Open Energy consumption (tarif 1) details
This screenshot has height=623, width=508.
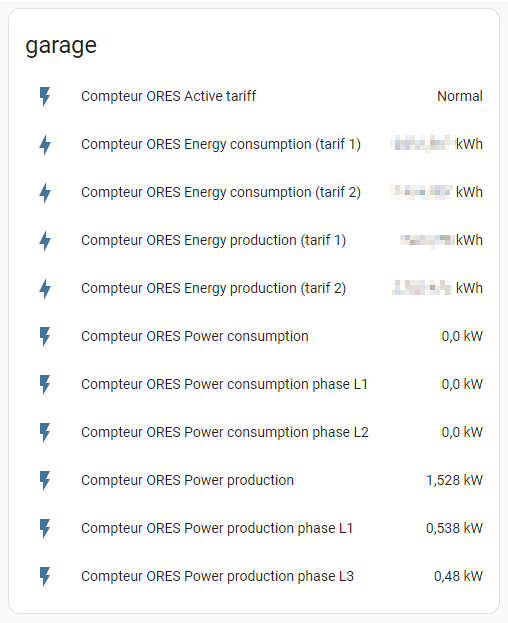pyautogui.click(x=221, y=144)
